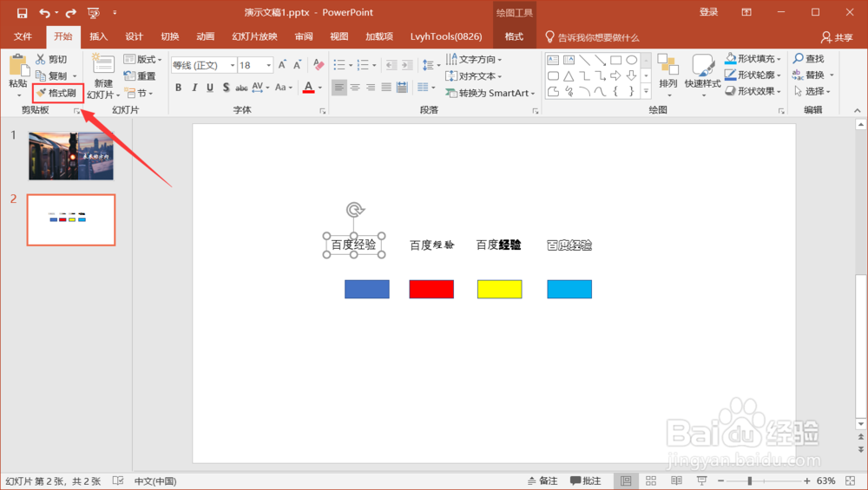Toggle text shadow S button
The height and width of the screenshot is (490, 868).
point(226,88)
